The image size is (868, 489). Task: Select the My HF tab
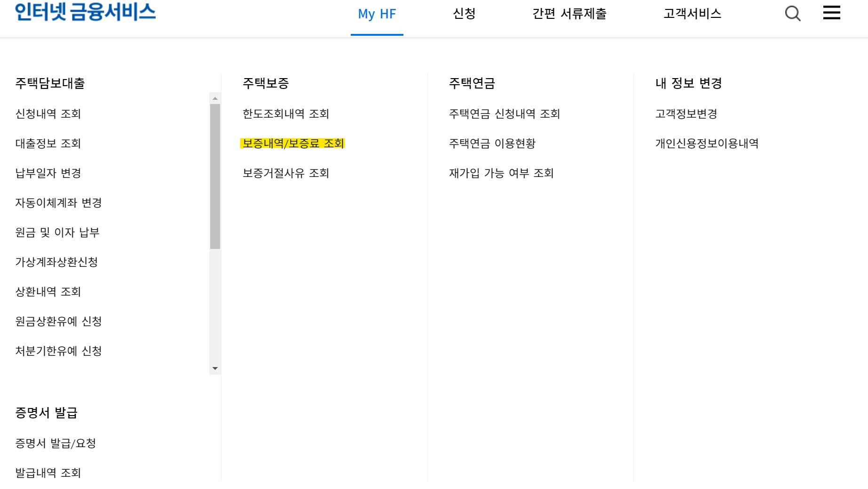click(x=377, y=14)
